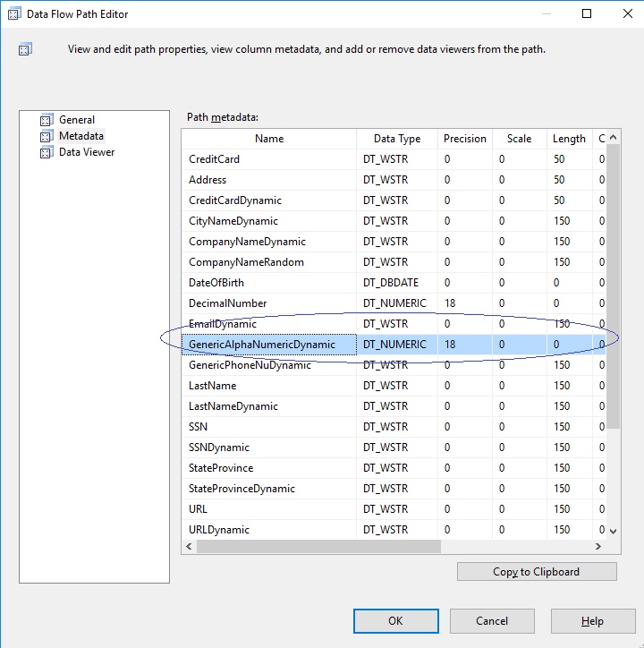This screenshot has height=648, width=644.
Task: Click the vertical scrollbar up arrow
Action: click(x=613, y=137)
